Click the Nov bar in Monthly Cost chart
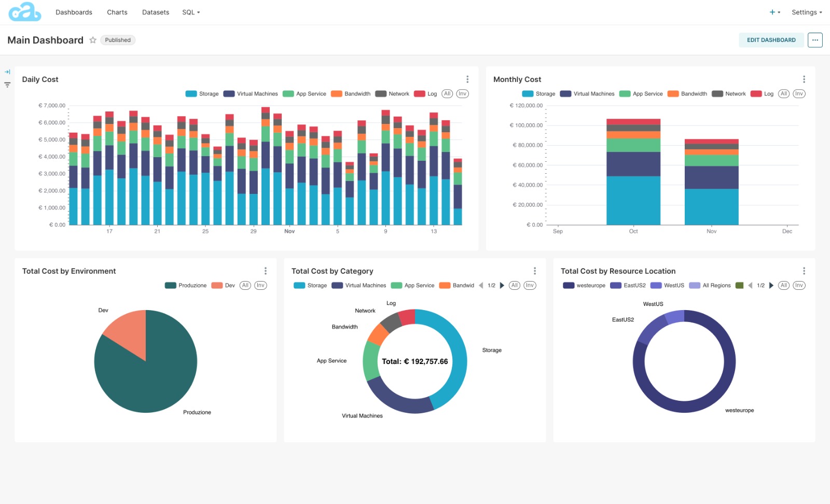 pos(711,182)
